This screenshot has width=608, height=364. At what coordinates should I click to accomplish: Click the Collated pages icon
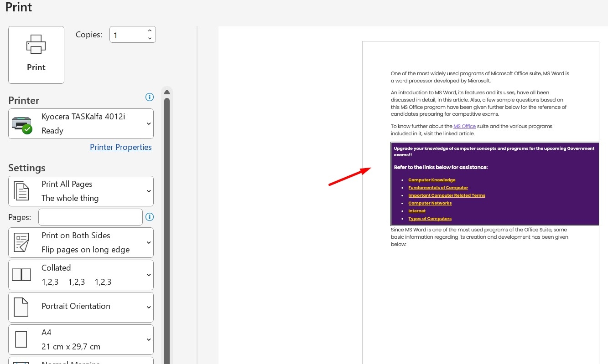(x=21, y=275)
